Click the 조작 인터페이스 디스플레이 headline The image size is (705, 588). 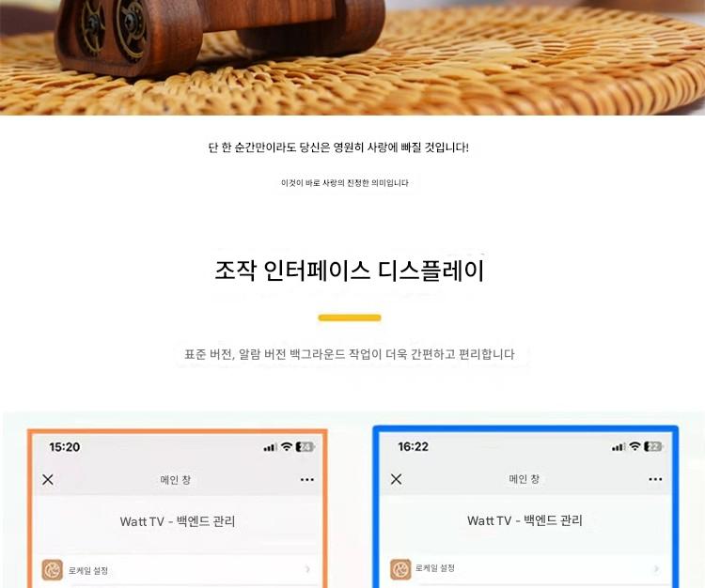tap(350, 271)
